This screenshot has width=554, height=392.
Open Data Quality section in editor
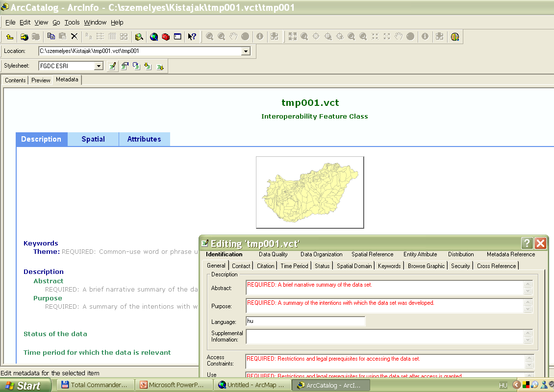point(273,254)
